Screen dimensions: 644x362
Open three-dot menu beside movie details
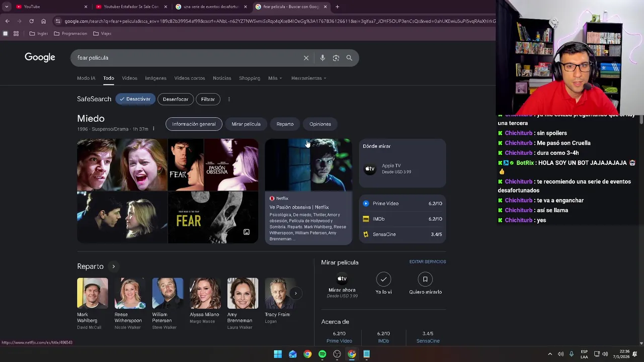[153, 129]
